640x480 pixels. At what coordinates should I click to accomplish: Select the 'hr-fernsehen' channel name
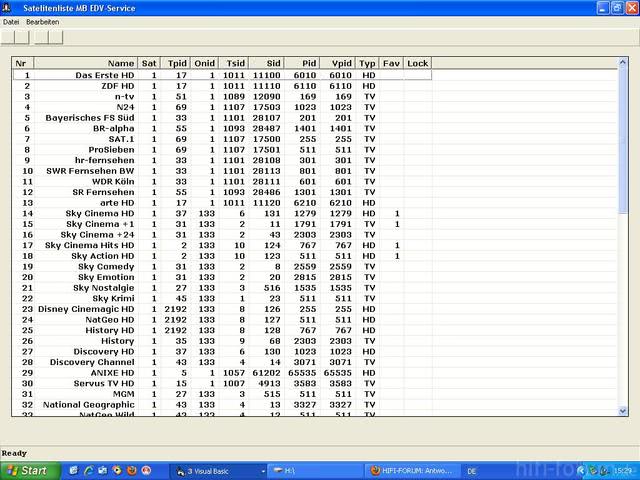click(104, 160)
